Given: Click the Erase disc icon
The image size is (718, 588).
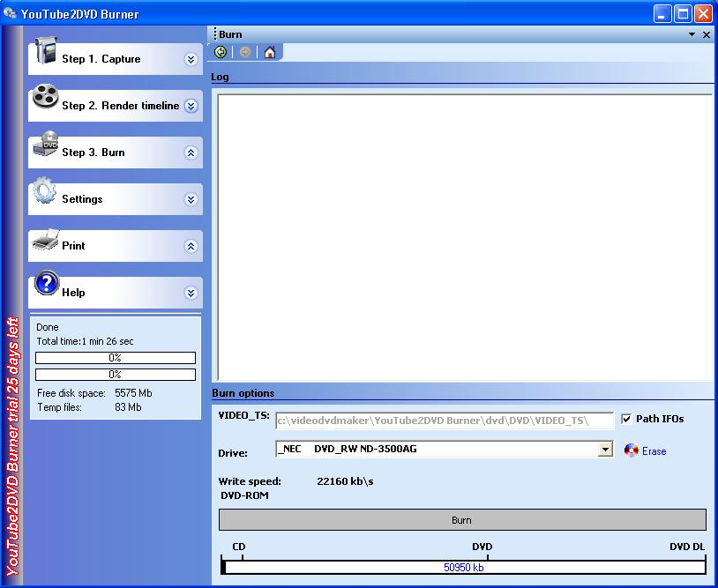Looking at the screenshot, I should [631, 450].
